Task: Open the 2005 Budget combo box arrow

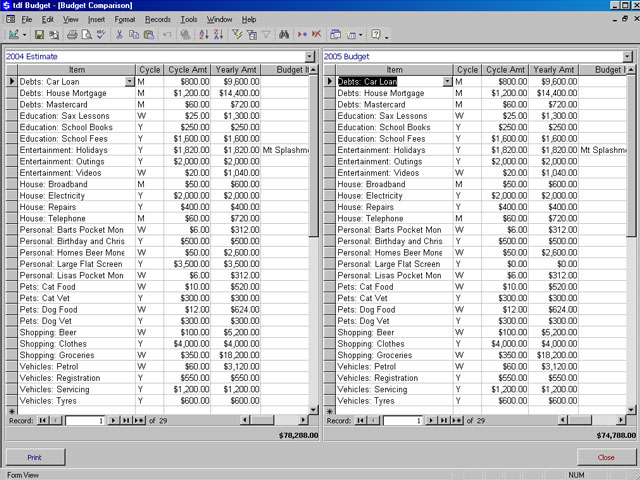Action: [628, 56]
